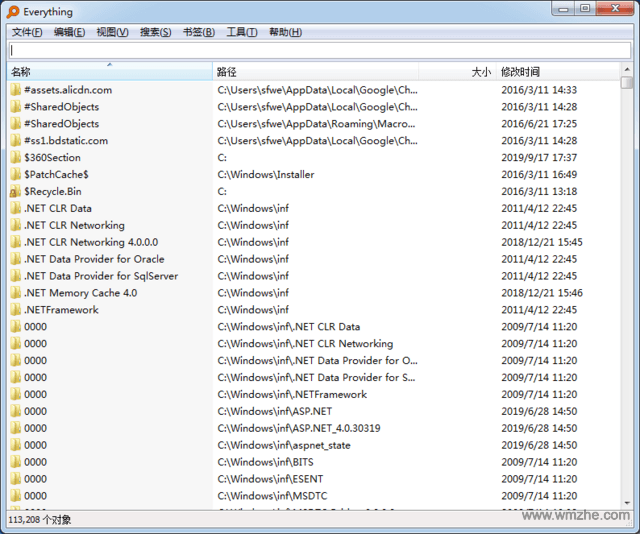Select the $360Section folder icon
Screen dimensions: 640x534
click(16, 158)
